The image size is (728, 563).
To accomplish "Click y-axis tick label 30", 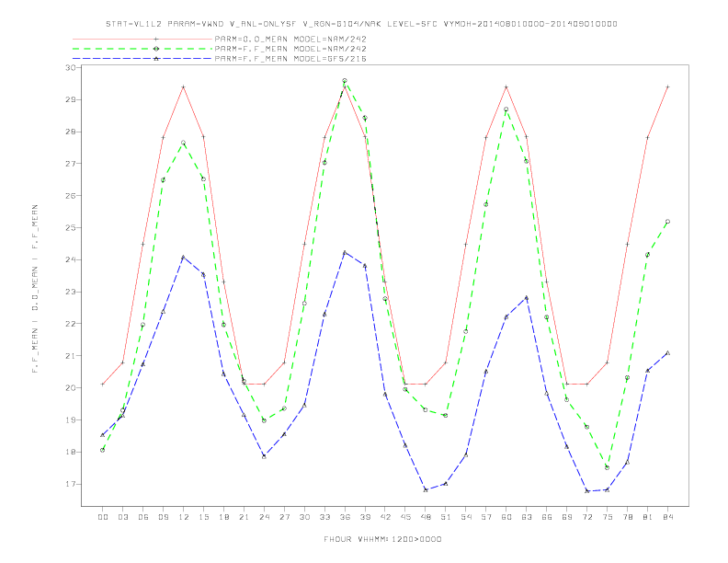I will pyautogui.click(x=71, y=68).
